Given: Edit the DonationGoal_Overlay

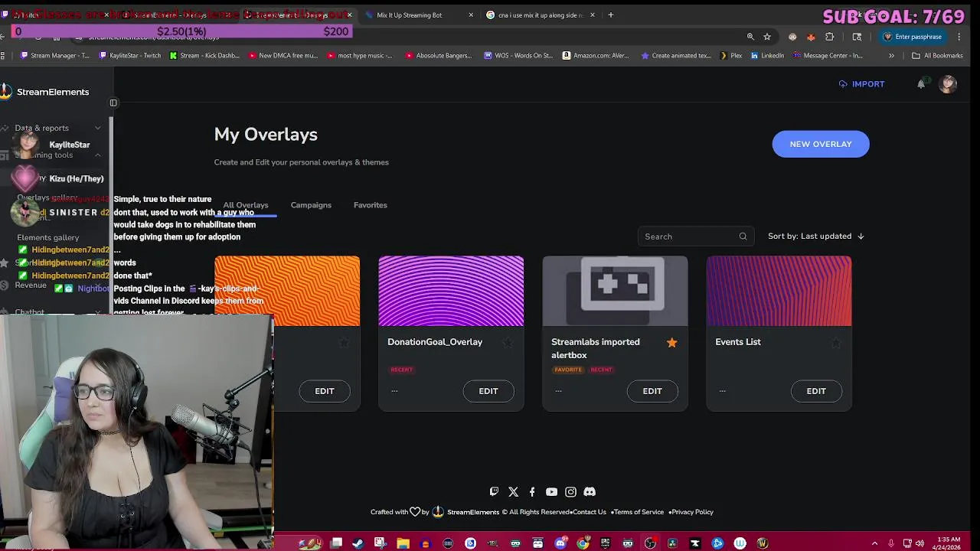Looking at the screenshot, I should click(488, 391).
